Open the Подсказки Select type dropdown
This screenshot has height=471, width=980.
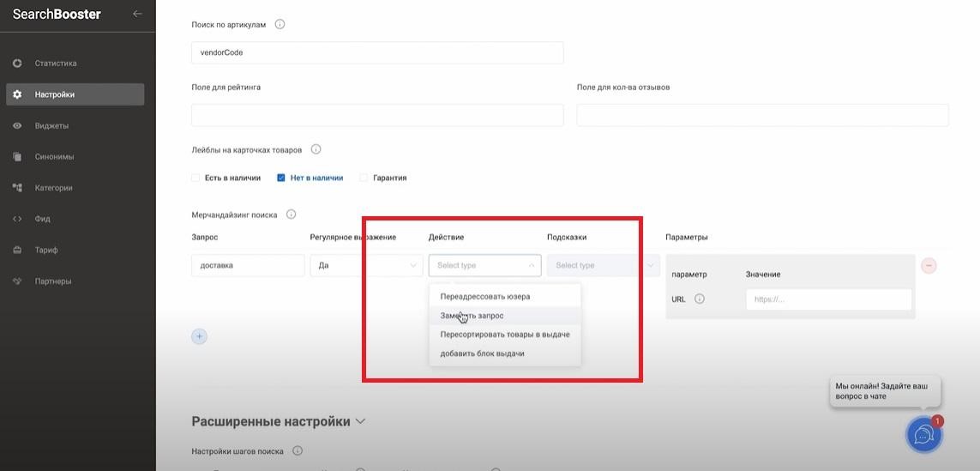(604, 266)
